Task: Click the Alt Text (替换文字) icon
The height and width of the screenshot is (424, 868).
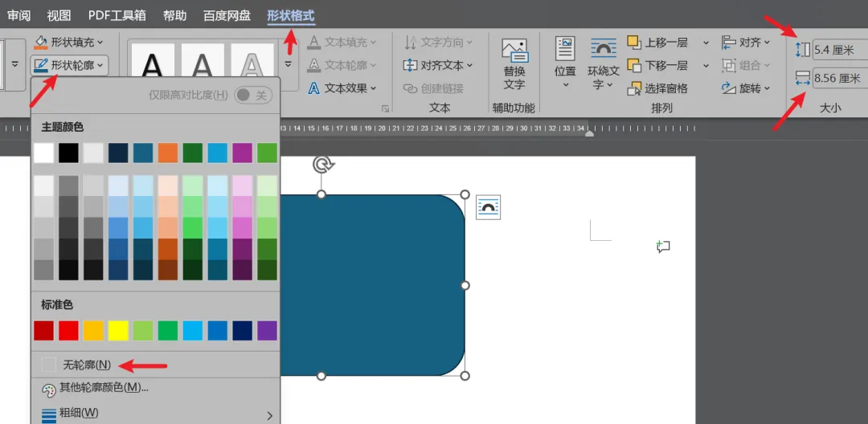Action: pyautogui.click(x=514, y=51)
